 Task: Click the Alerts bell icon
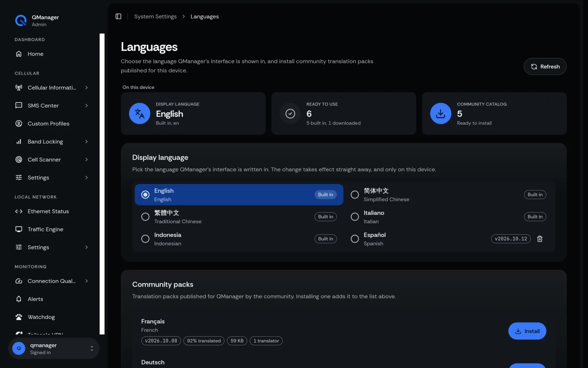pos(19,299)
